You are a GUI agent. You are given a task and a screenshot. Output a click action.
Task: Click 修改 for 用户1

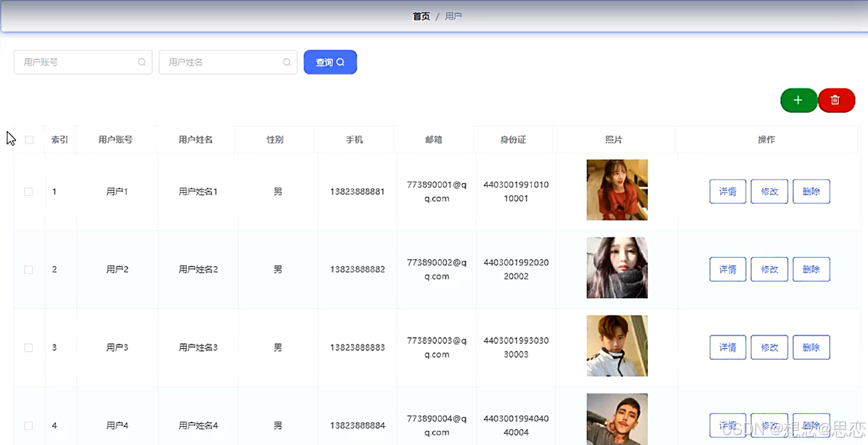tap(770, 192)
